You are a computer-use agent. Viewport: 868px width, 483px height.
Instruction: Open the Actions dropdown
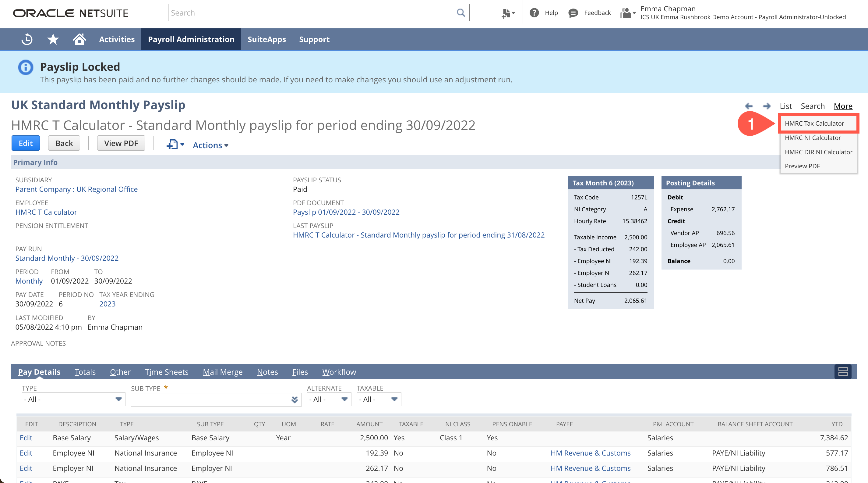[x=210, y=145]
